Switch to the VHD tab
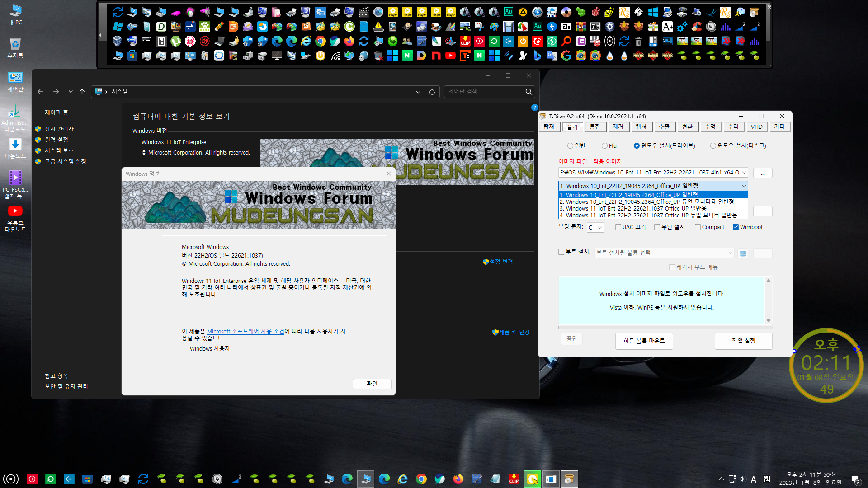Viewport: 868px width, 488px height. point(756,127)
